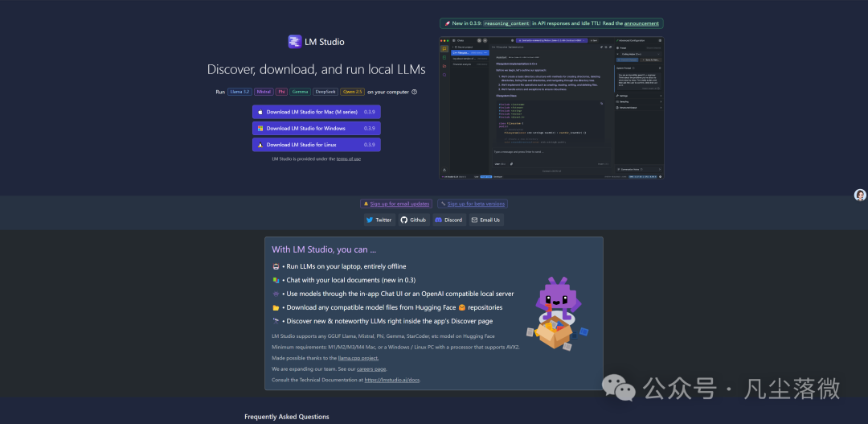Sign up for email updates
Screen dimensions: 868x424
pyautogui.click(x=395, y=204)
